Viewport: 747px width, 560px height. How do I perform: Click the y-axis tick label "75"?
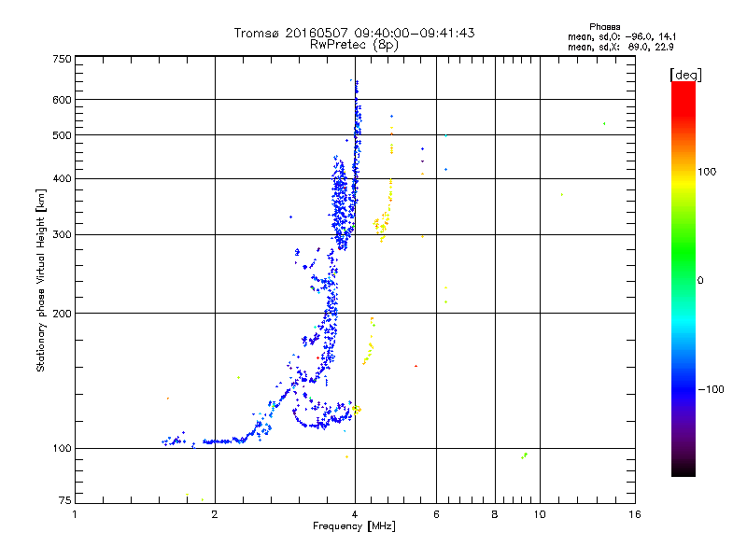pos(65,500)
